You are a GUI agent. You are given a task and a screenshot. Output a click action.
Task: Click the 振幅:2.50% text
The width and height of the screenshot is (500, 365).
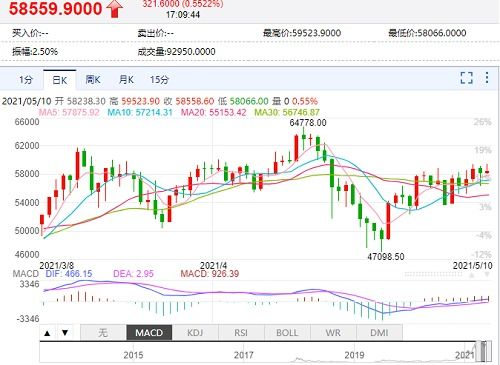click(x=35, y=52)
